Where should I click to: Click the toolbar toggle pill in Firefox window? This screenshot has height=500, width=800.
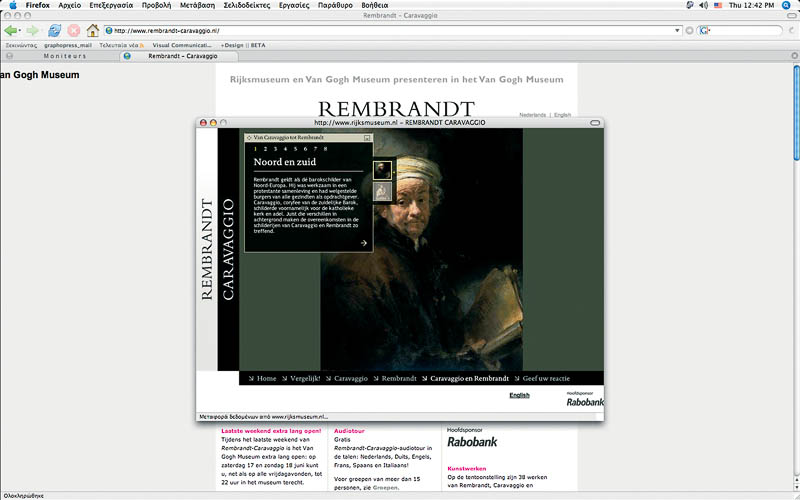[x=791, y=16]
